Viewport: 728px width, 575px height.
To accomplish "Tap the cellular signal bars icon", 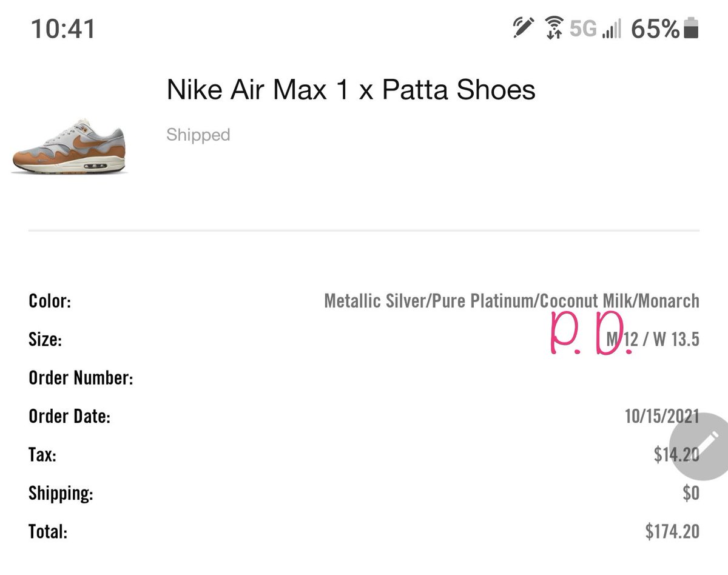I will point(613,29).
